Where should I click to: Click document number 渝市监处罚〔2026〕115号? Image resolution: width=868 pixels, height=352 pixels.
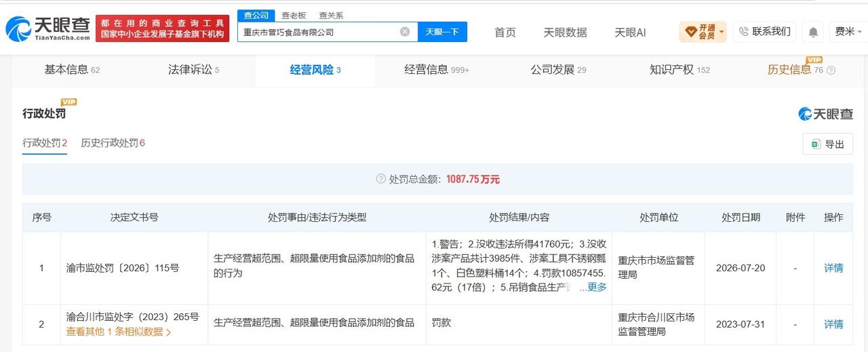pyautogui.click(x=123, y=268)
